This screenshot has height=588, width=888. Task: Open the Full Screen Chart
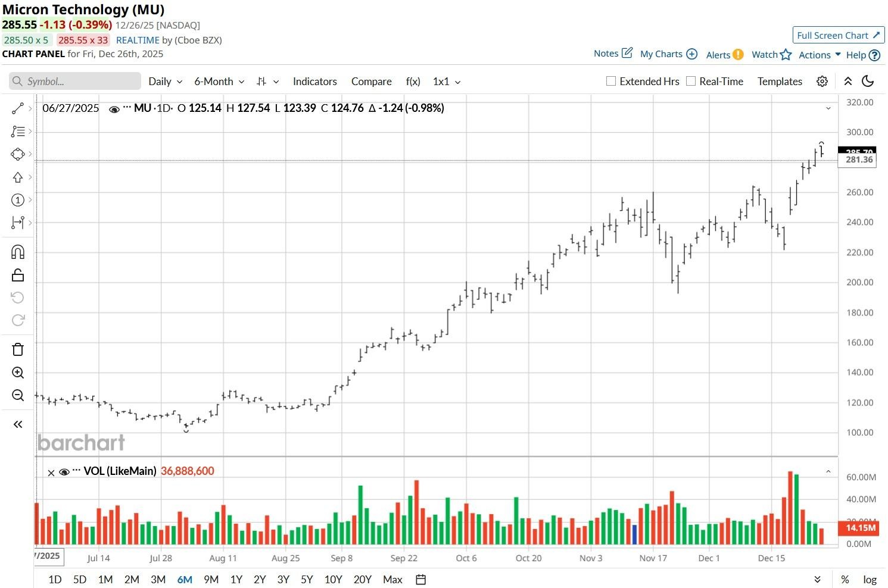(x=838, y=35)
